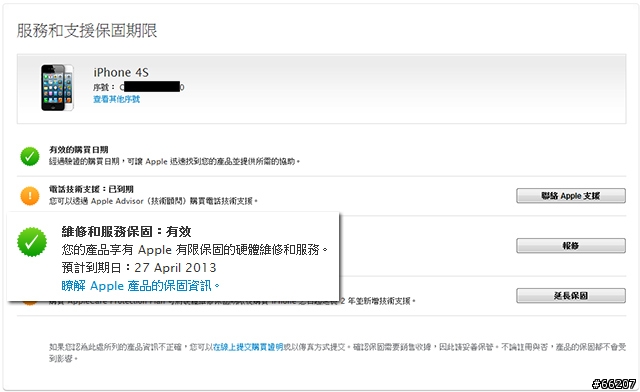Viewport: 640px width, 392px height.
Task: Select text about Apple Advisor 購買電話技術支援
Action: tap(153, 201)
